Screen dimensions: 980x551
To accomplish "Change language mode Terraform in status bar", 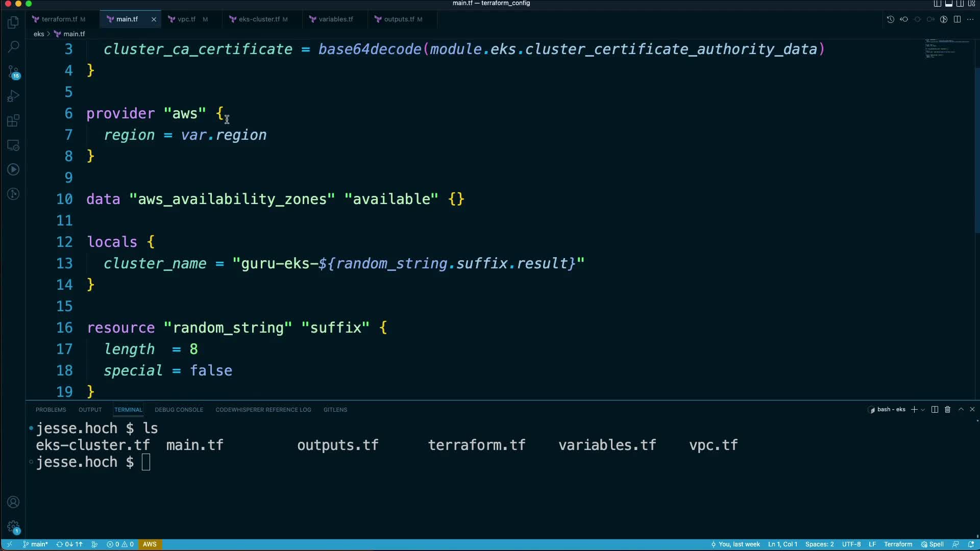I will 898,544.
